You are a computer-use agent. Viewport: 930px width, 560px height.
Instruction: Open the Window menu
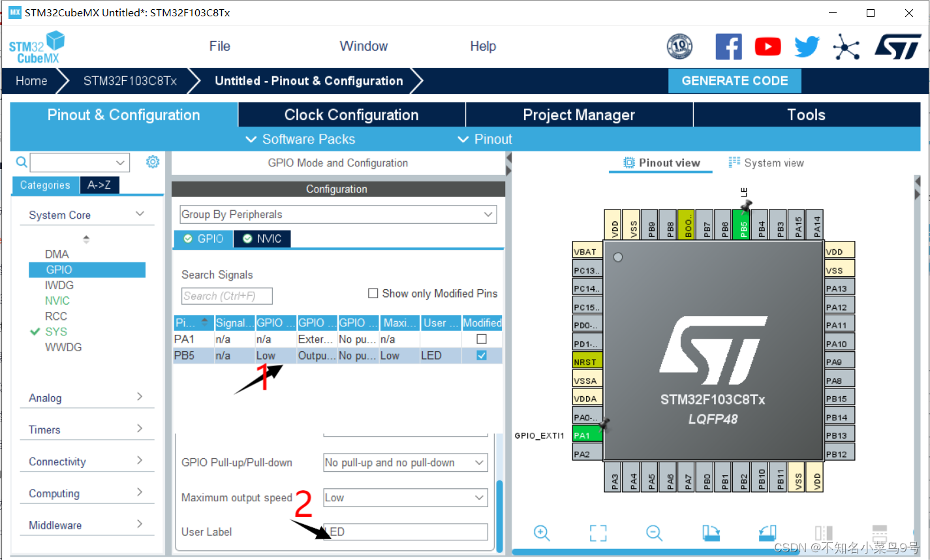(x=364, y=46)
